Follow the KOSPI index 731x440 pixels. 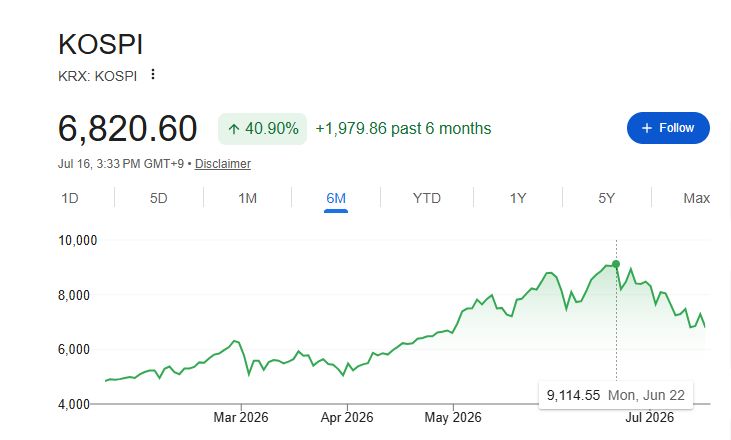668,128
